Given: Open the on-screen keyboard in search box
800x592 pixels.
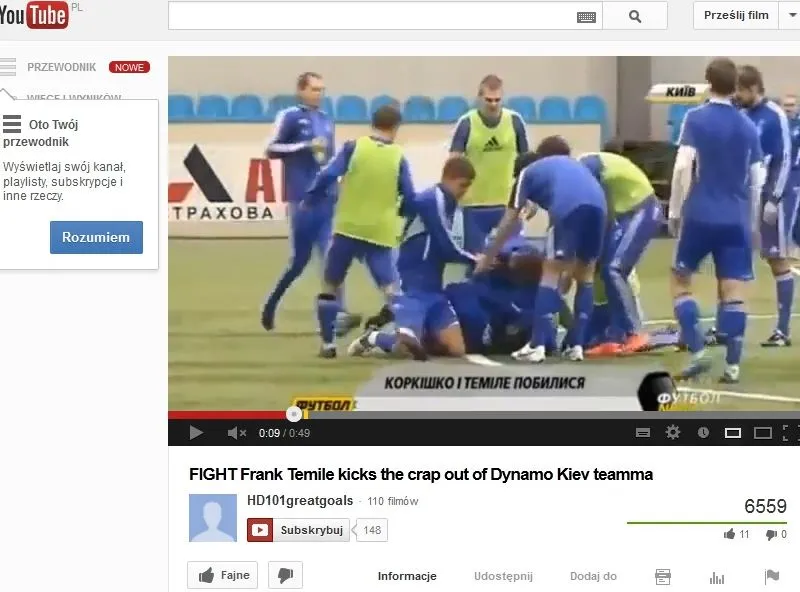Looking at the screenshot, I should 586,17.
